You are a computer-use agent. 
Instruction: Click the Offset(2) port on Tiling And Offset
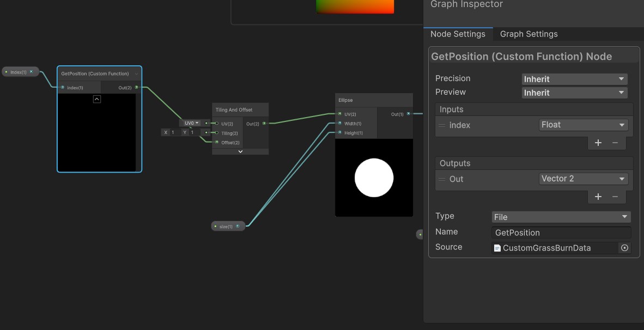click(216, 142)
